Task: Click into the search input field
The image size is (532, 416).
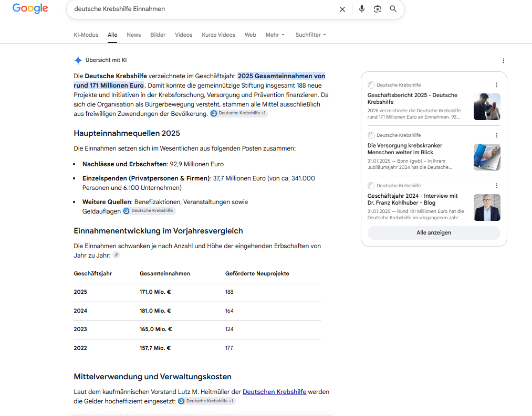Action: pyautogui.click(x=204, y=9)
